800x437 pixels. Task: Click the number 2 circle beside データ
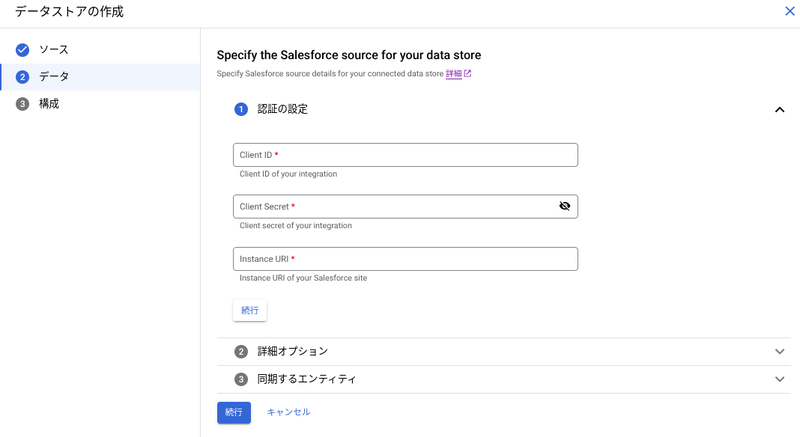coord(22,77)
